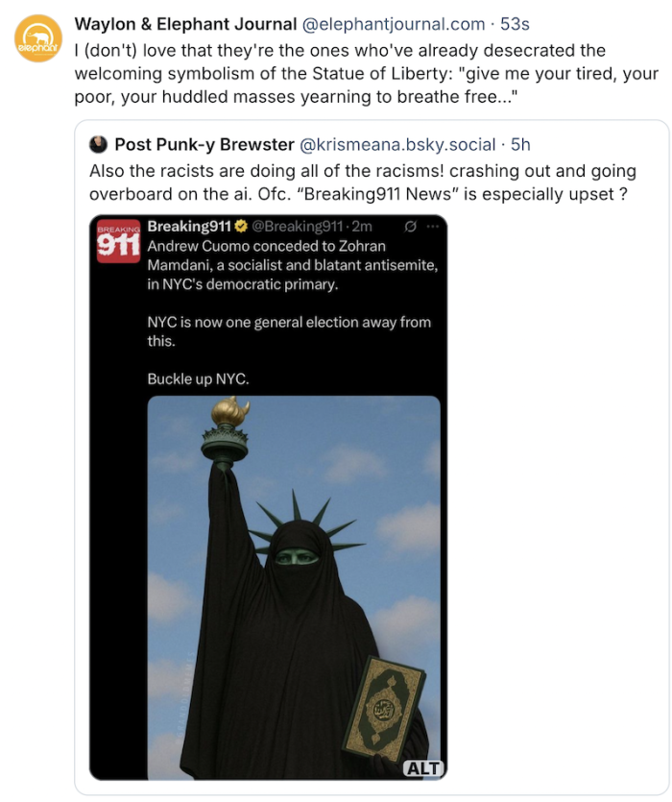Enlarge the Statue of Liberty image
Screen dimensions: 672x802
(294, 587)
